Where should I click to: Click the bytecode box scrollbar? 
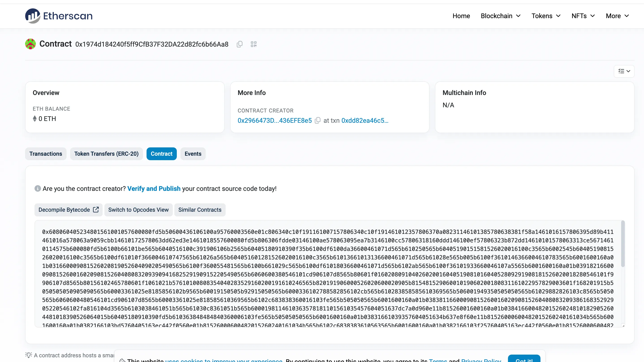[x=622, y=244]
